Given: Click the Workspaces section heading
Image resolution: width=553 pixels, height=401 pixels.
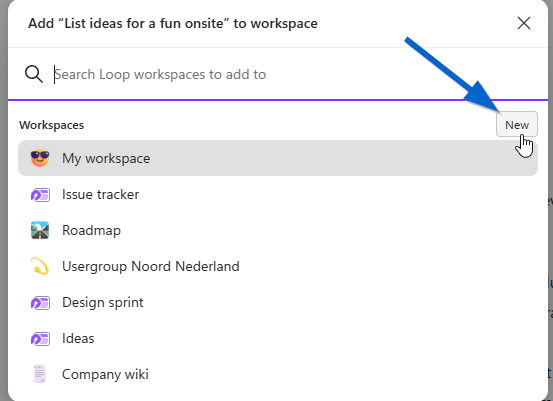Looking at the screenshot, I should (51, 125).
